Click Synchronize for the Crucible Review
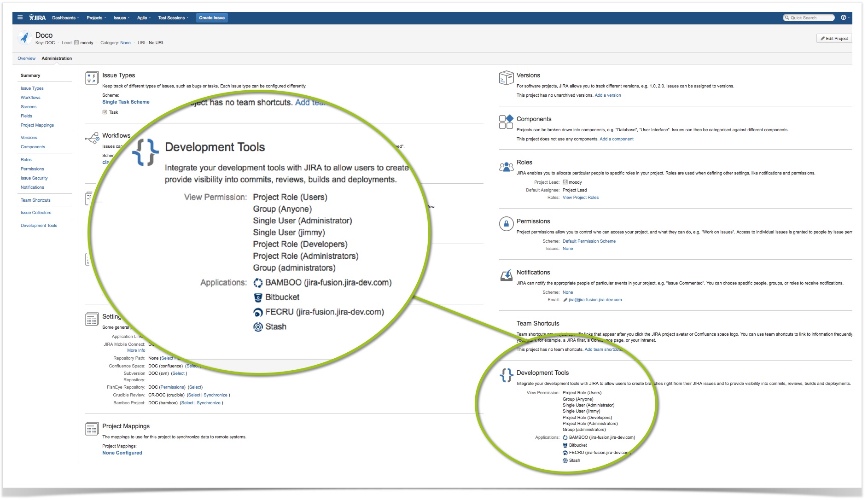868x501 pixels. point(216,395)
